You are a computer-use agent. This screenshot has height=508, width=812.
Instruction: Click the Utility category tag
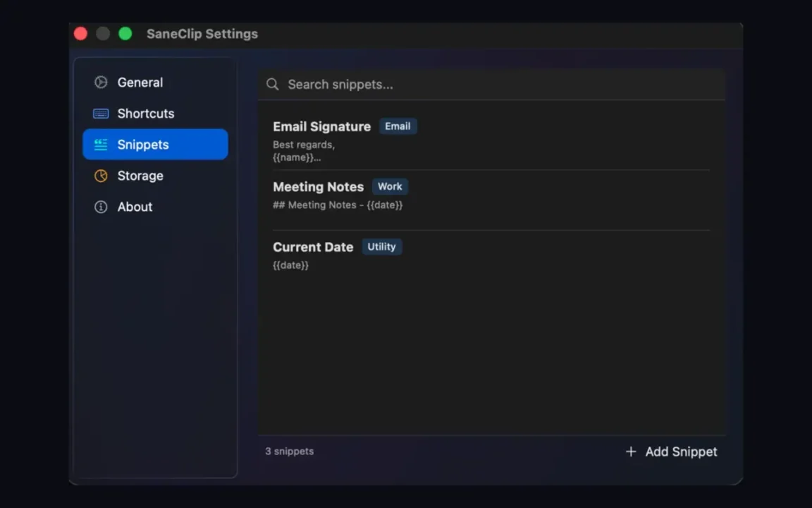click(381, 246)
